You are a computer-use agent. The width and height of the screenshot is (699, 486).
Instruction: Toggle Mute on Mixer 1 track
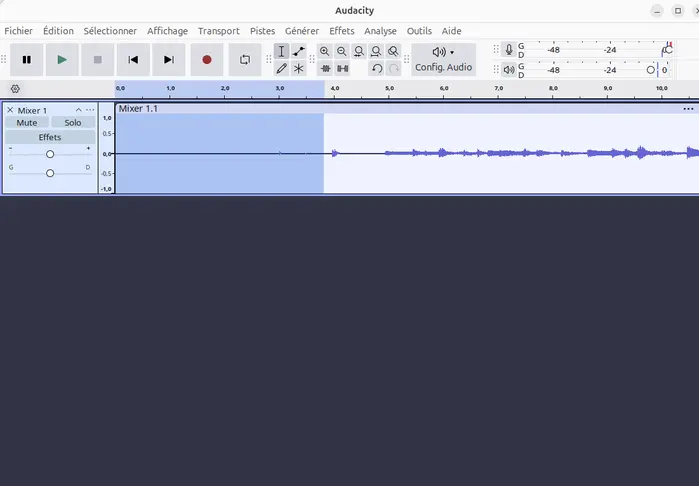coord(27,123)
